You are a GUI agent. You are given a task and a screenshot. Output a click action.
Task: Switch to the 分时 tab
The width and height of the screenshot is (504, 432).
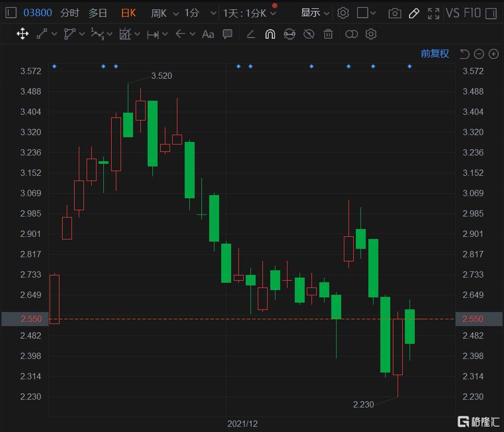click(x=70, y=13)
